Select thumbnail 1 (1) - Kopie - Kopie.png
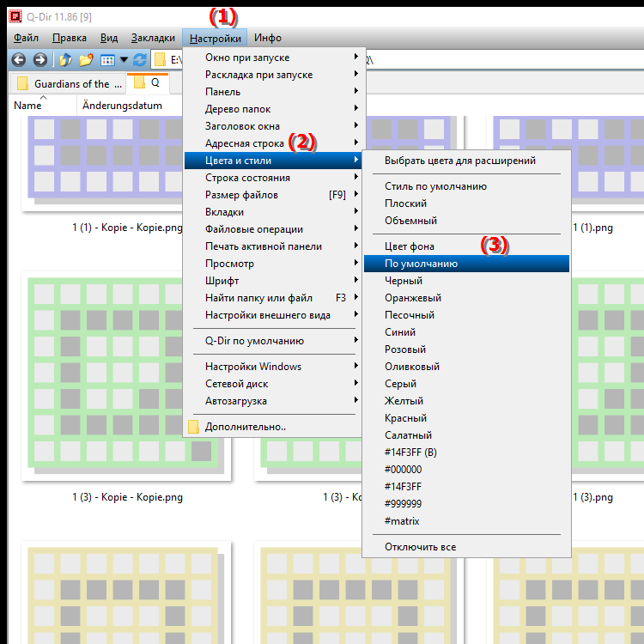The image size is (644, 644). 102,163
